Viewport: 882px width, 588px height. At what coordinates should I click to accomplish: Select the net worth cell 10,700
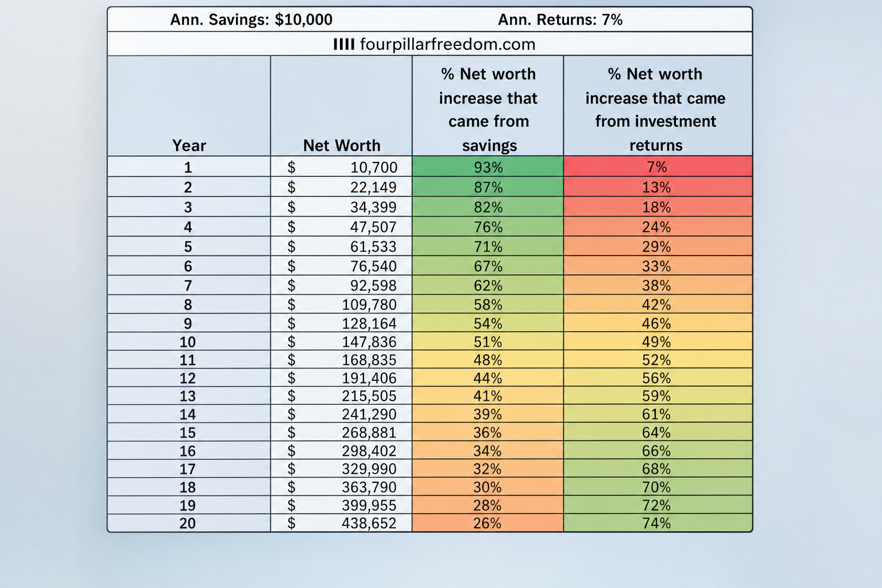pyautogui.click(x=342, y=167)
